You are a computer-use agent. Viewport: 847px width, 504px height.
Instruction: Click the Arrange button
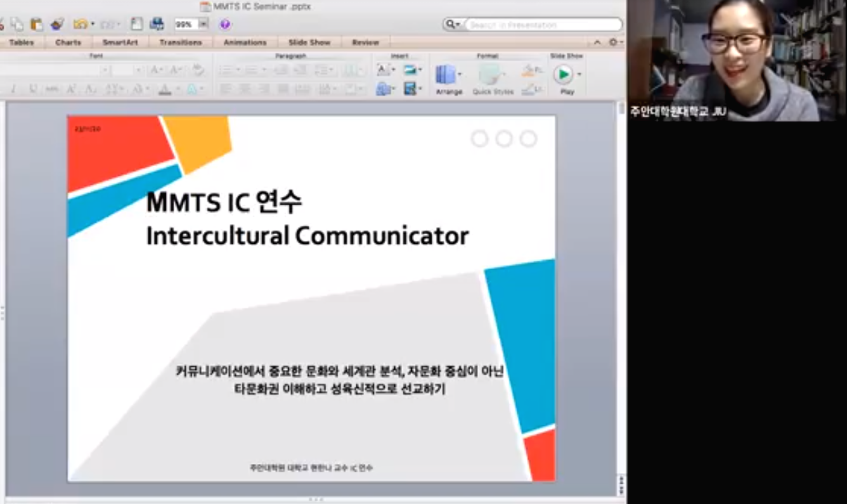[x=448, y=79]
